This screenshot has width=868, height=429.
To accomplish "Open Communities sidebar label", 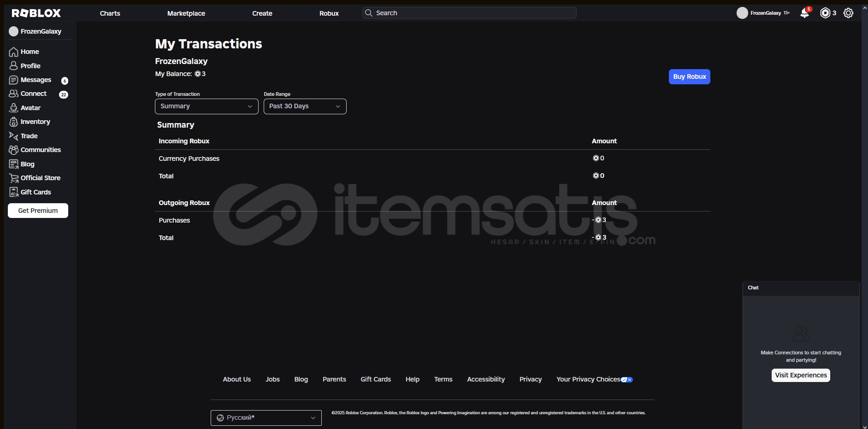I will (41, 150).
